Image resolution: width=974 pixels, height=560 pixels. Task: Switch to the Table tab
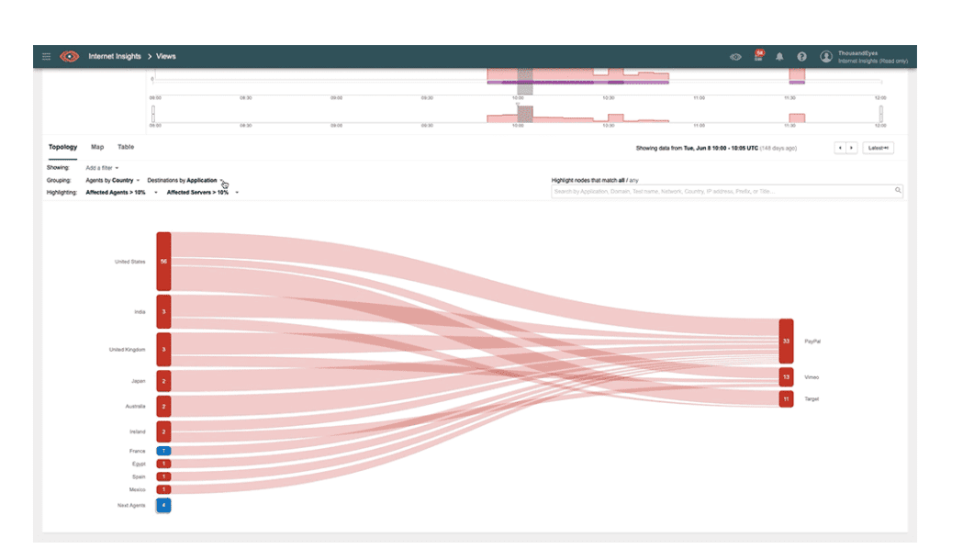click(126, 147)
